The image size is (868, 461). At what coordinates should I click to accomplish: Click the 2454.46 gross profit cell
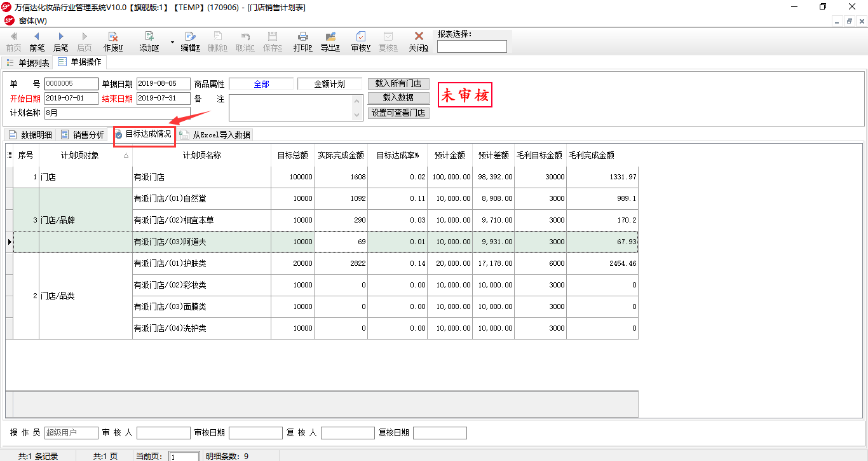coord(602,263)
